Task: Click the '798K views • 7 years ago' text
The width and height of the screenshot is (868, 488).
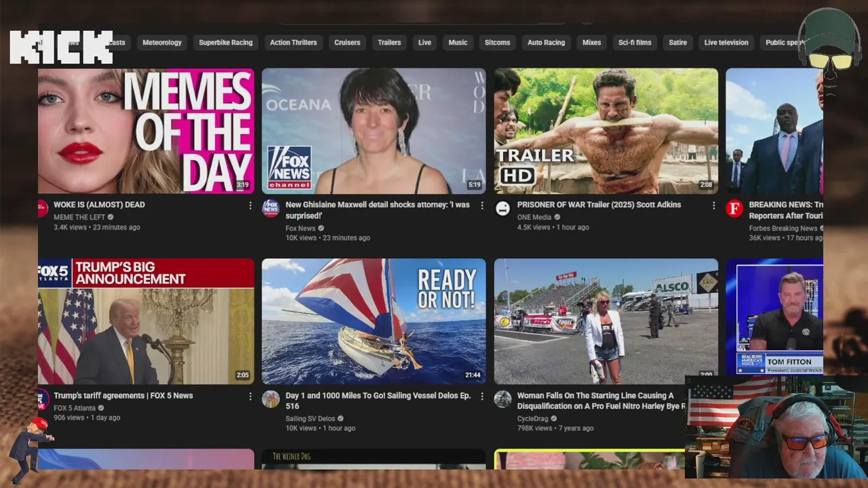Action: coord(555,428)
